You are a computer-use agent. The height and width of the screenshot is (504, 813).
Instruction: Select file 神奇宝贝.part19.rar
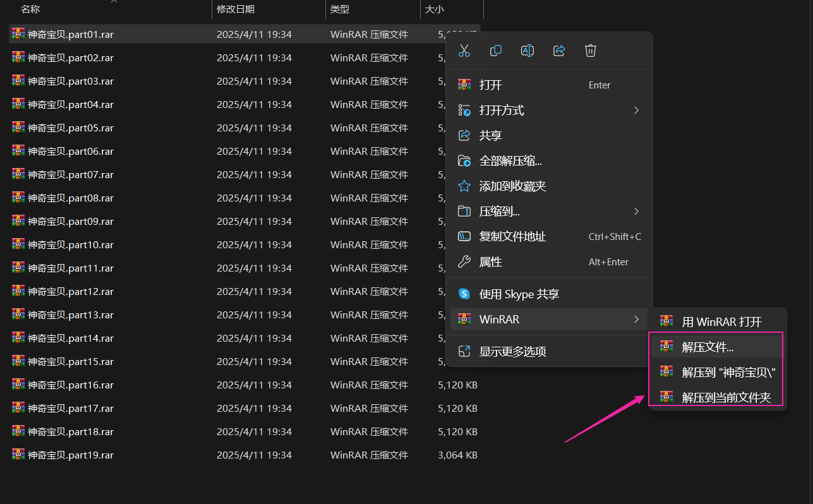click(70, 455)
